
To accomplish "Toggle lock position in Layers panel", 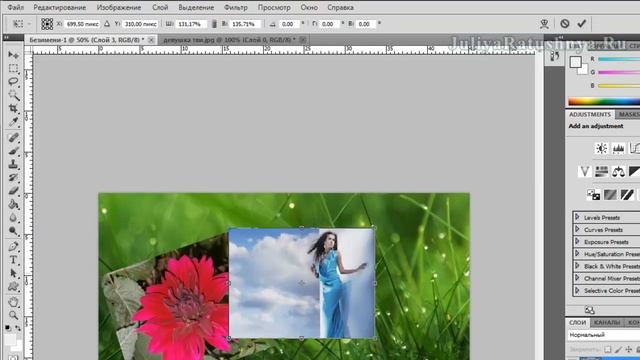I will (629, 349).
